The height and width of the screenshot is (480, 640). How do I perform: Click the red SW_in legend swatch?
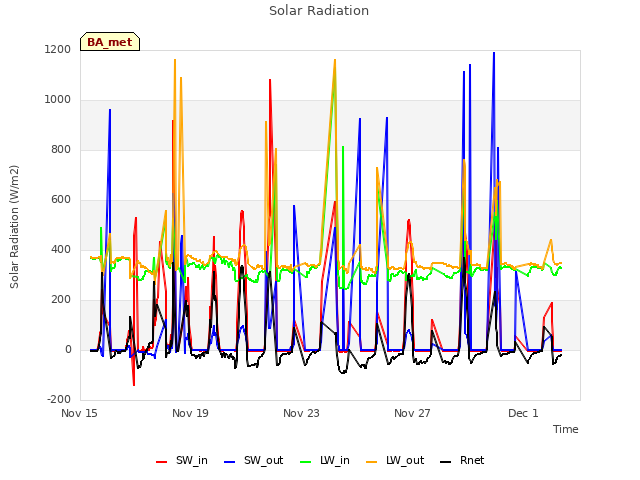coord(162,462)
